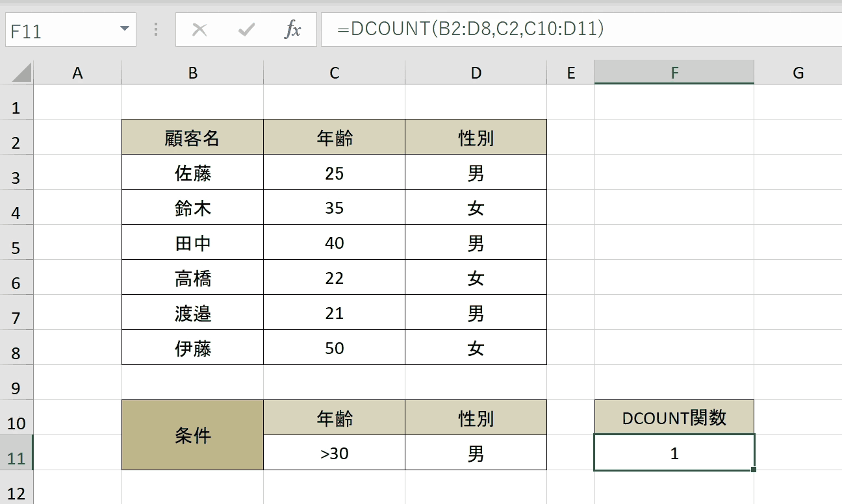Select row 2 header
842x504 pixels.
tap(16, 137)
